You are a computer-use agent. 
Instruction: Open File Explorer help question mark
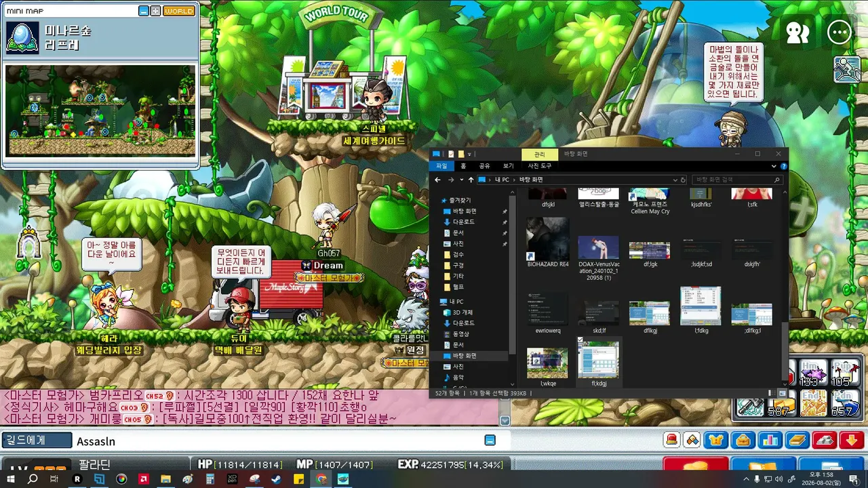[x=784, y=166]
